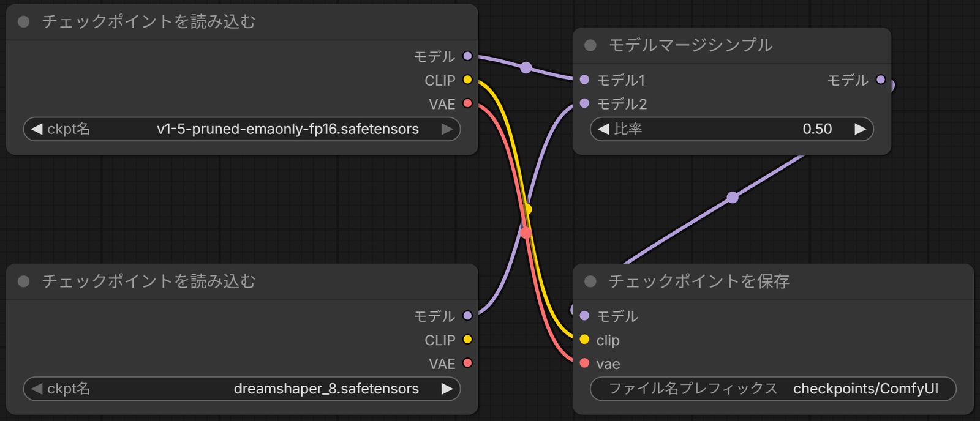The width and height of the screenshot is (980, 421).
Task: Open the ckpt名 dropdown showing v1-5-pruned-emaonly-fp16.safetensors
Action: pos(242,129)
